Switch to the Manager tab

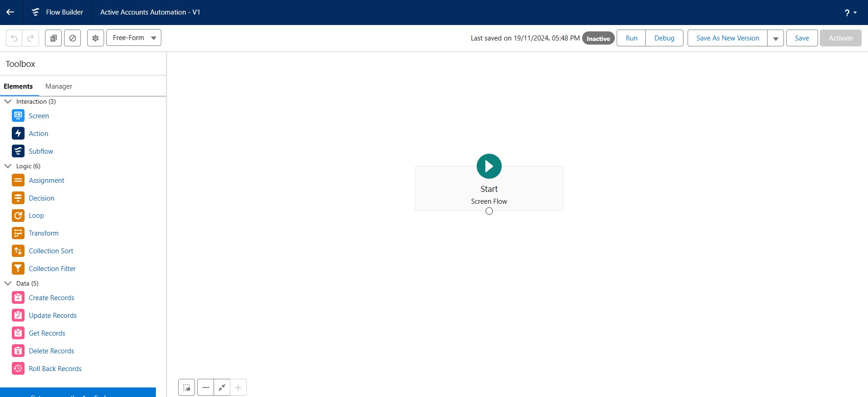click(59, 86)
